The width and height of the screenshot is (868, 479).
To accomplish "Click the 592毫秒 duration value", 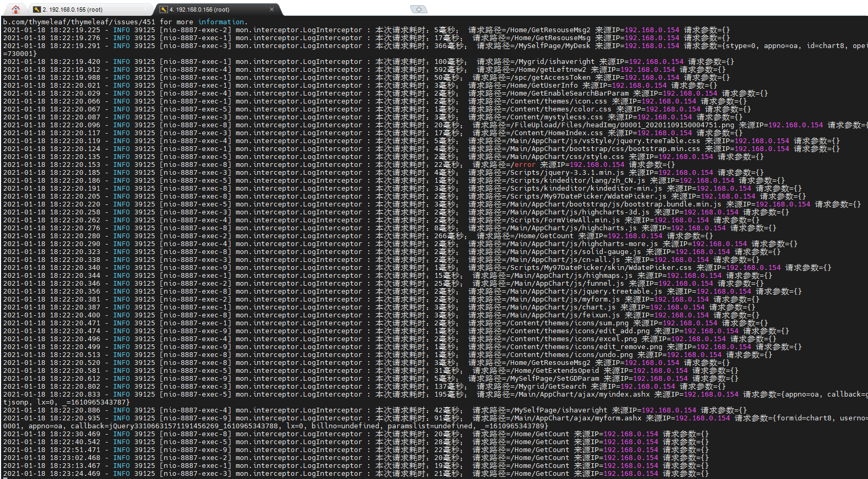I will [449, 70].
